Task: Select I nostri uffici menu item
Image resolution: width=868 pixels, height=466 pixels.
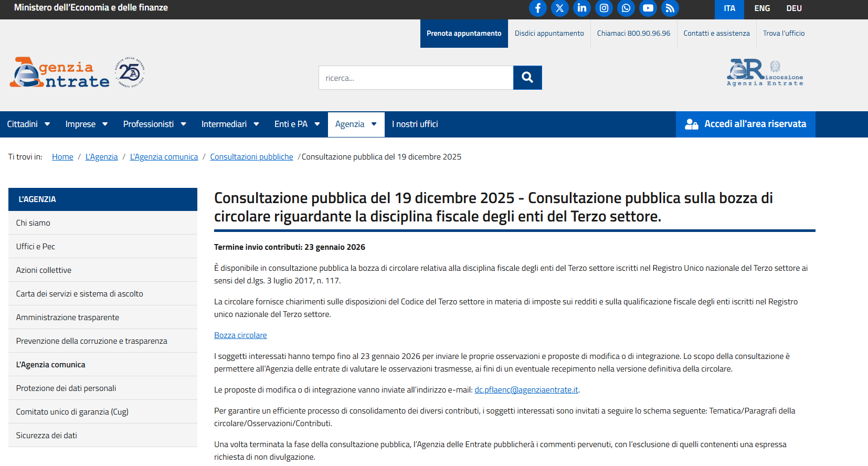Action: 415,124
